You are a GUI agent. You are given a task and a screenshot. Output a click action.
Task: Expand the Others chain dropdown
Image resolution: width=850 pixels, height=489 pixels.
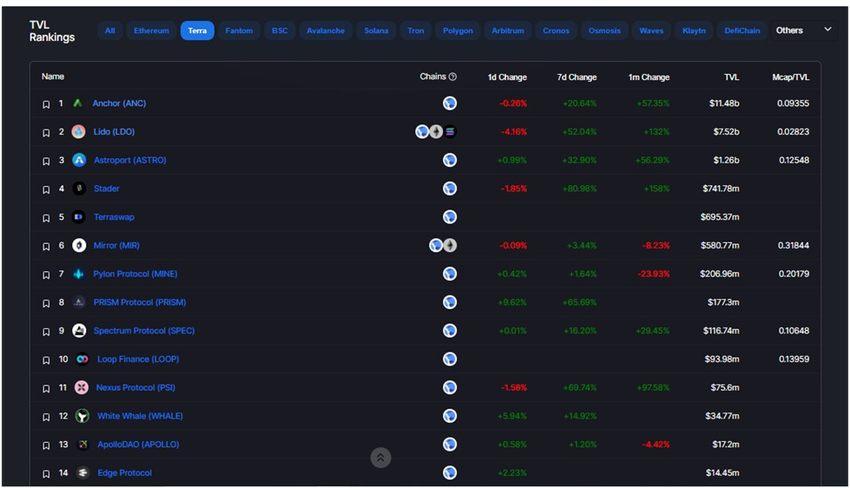click(x=803, y=30)
